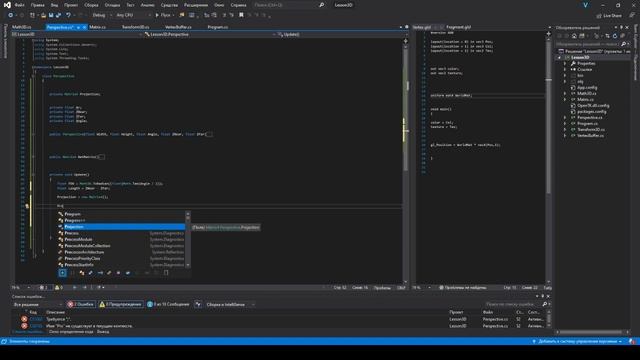Open the Lesson3D project scope dropdown
Image resolution: width=640 pixels, height=360 pixels.
pyautogui.click(x=77, y=35)
